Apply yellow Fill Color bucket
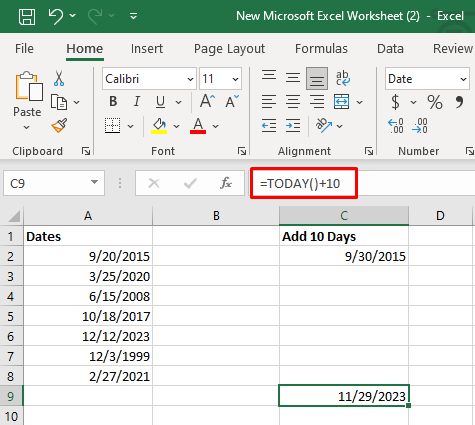The width and height of the screenshot is (475, 425). pyautogui.click(x=159, y=126)
